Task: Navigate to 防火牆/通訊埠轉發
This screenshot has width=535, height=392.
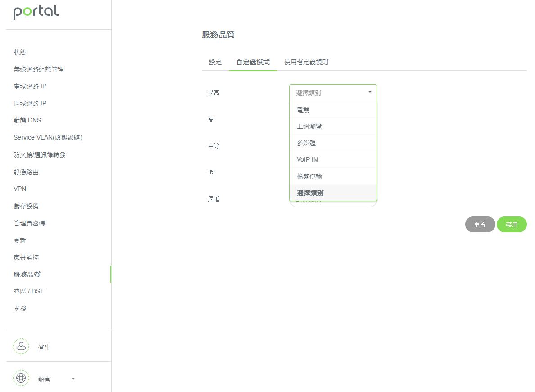Action: (40, 155)
